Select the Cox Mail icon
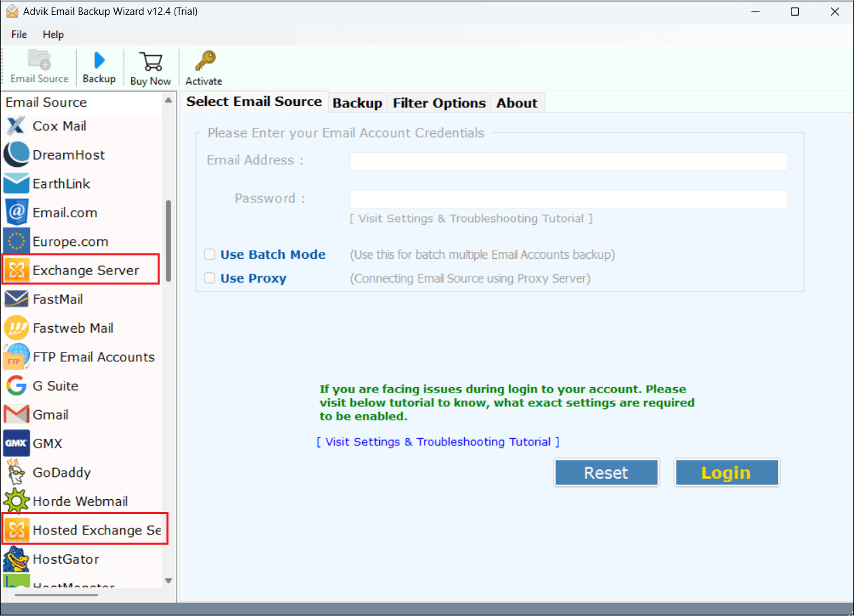The width and height of the screenshot is (854, 616). (16, 126)
